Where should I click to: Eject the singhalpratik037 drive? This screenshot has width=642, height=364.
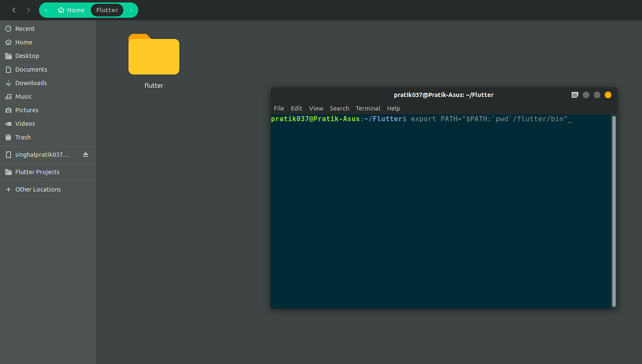[x=86, y=154]
